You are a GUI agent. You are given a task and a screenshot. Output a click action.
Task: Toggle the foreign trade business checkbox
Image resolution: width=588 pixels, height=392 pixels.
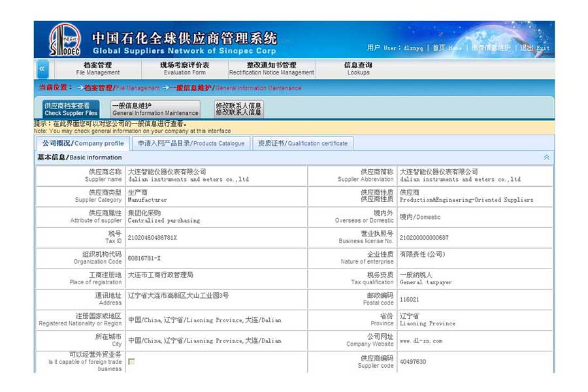(131, 361)
